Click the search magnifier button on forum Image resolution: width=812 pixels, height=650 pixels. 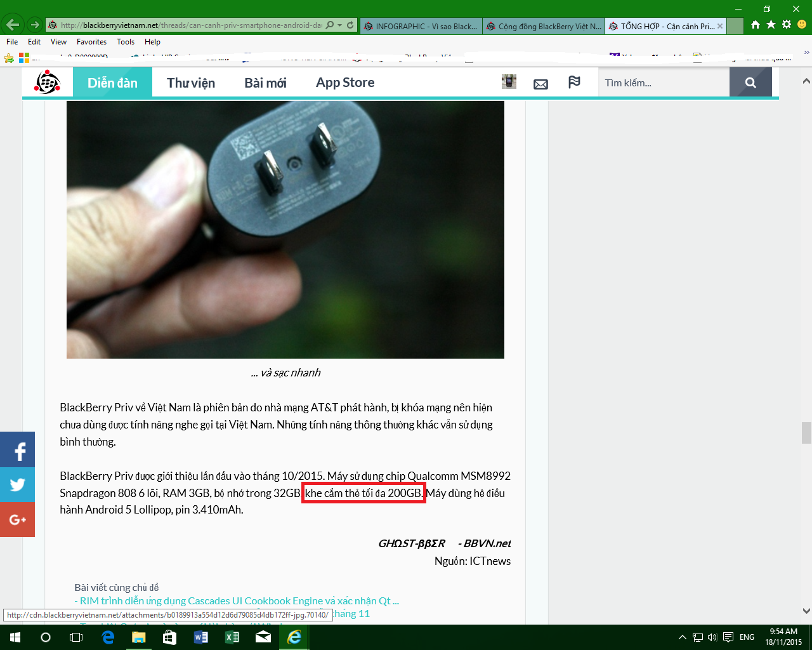click(x=750, y=83)
